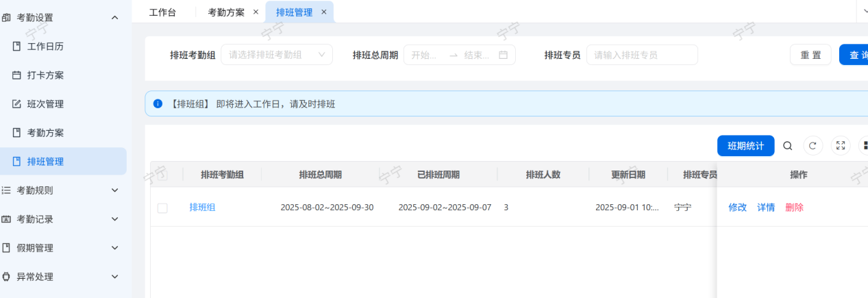This screenshot has height=298, width=868.
Task: Click the blue info icon in the notice banner
Action: tap(158, 104)
